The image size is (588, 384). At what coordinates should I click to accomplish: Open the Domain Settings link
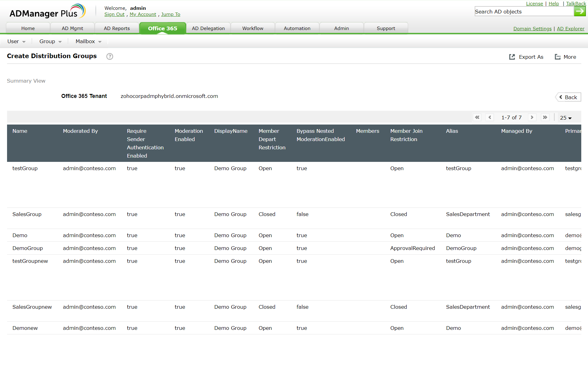pos(532,29)
